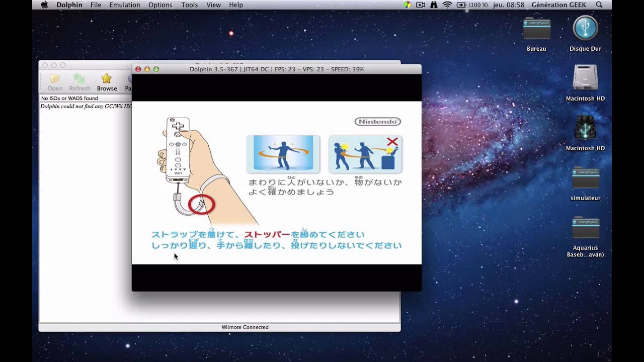Click the blue Japanese strap instruction text
Screen dimensions: 644x362
pyautogui.click(x=276, y=239)
